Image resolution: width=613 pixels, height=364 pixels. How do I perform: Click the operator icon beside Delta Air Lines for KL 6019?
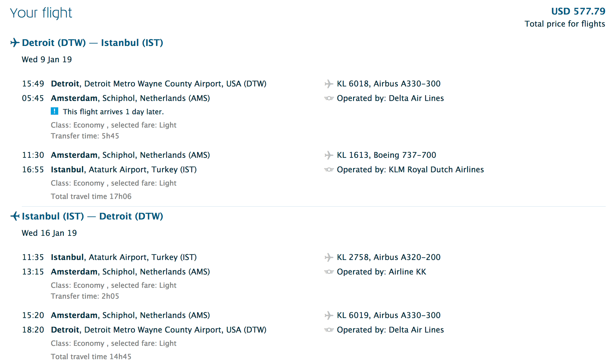[x=329, y=330]
